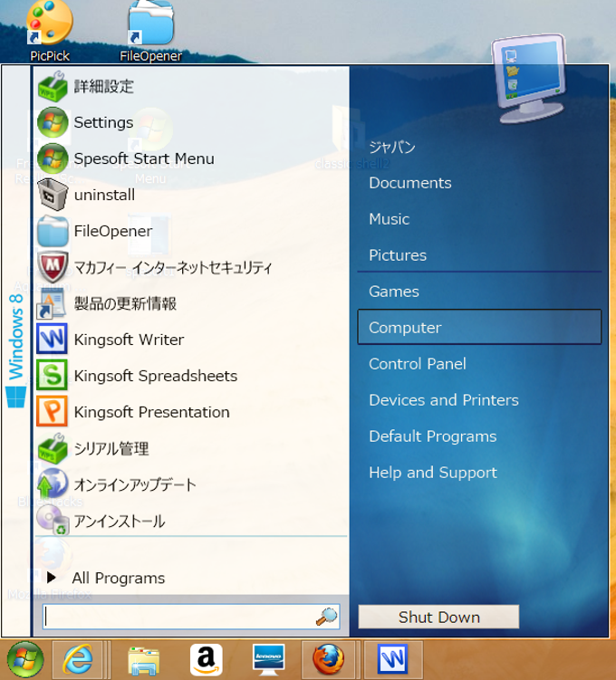This screenshot has height=680, width=616.
Task: Open the ジャパン user folder
Action: pyautogui.click(x=392, y=147)
